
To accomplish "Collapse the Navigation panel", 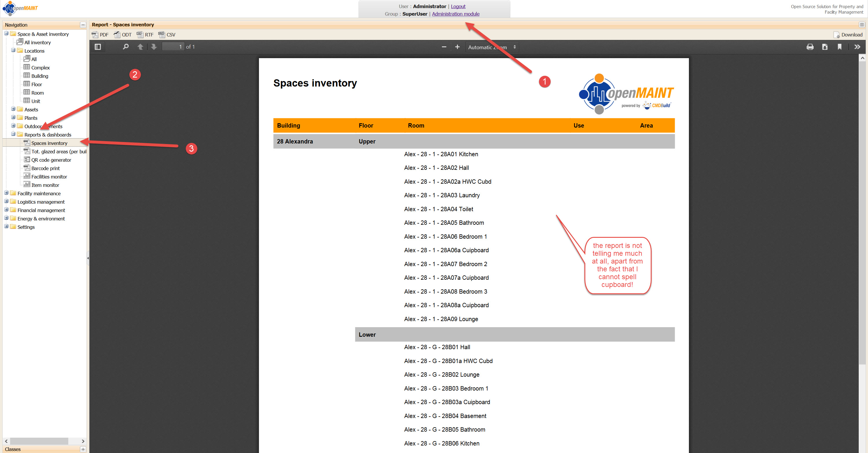I will point(82,25).
